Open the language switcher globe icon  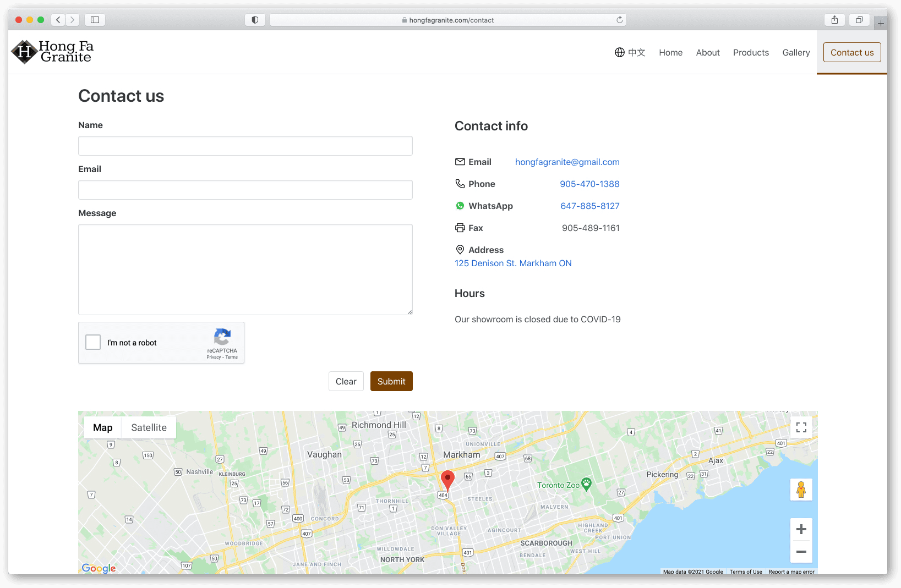tap(619, 52)
